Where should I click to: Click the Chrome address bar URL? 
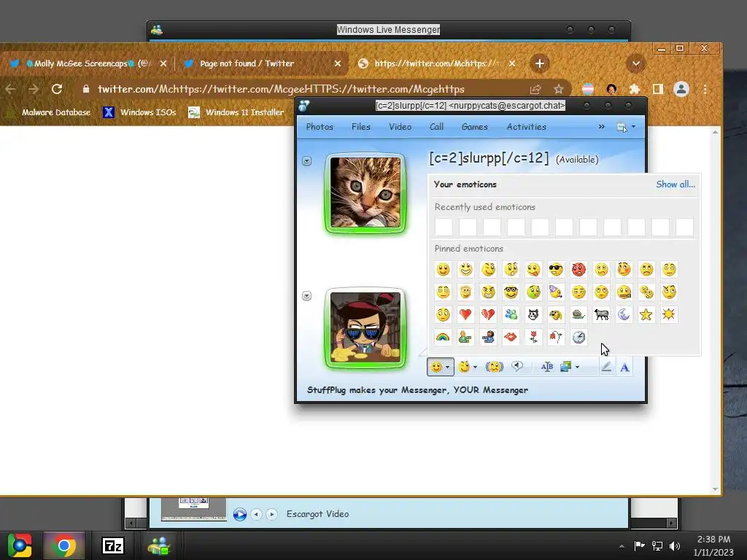pyautogui.click(x=281, y=89)
